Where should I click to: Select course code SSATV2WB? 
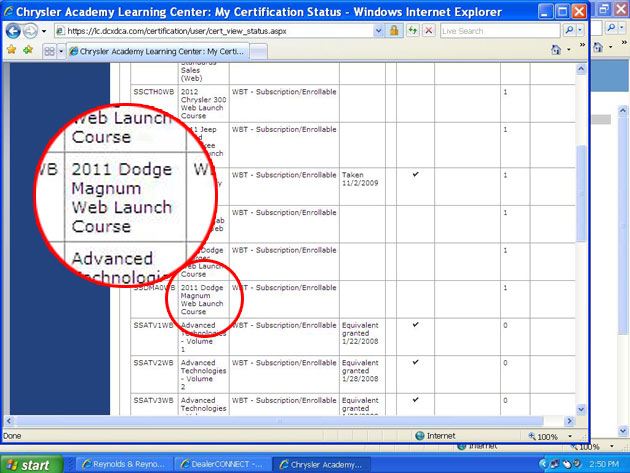(153, 363)
